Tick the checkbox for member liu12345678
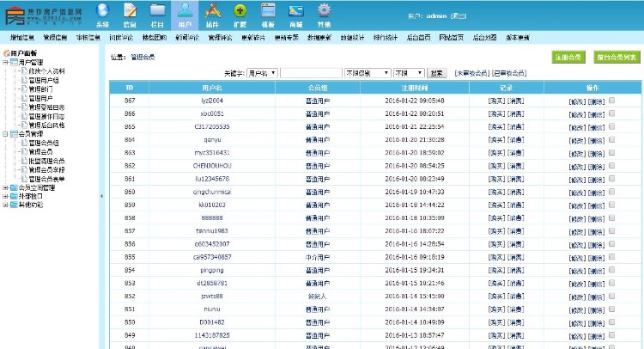This screenshot has height=349, width=644. 611,179
